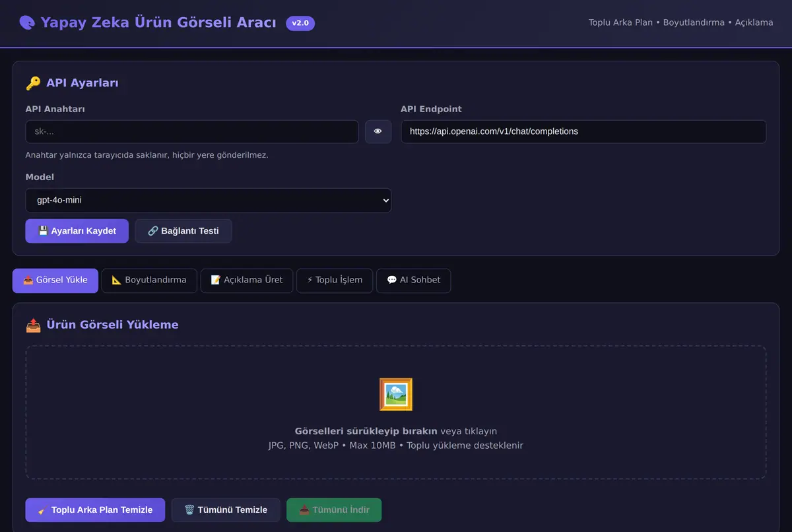The width and height of the screenshot is (792, 532).
Task: Open the AI Sohbet tab
Action: pos(414,281)
